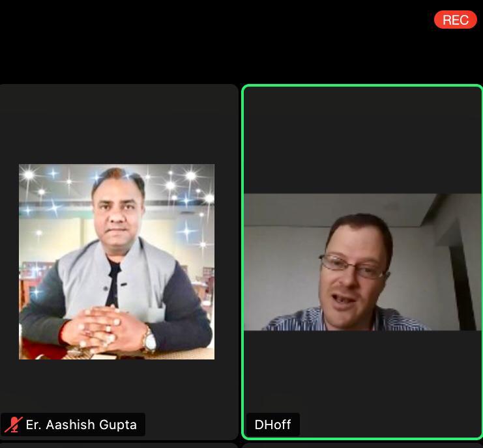The height and width of the screenshot is (448, 483).
Task: Click the partially visible tile below DHoff
Action: [362, 446]
